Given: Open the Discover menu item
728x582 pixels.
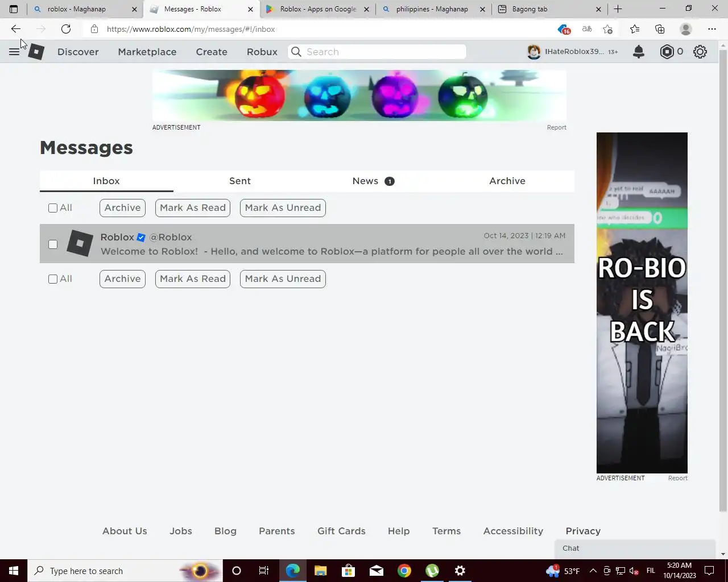Looking at the screenshot, I should [x=78, y=52].
